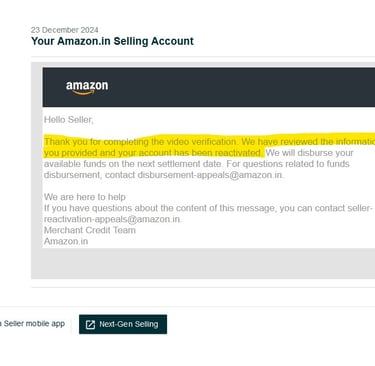Click the orange smile arrow under amazon
375x366 pixels.
click(83, 93)
